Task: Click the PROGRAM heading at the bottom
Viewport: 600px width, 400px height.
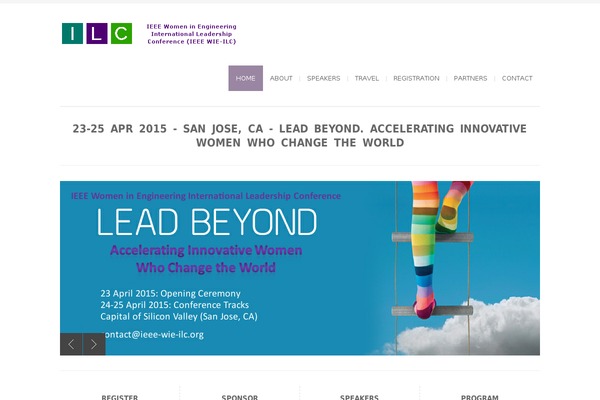Action: [479, 397]
